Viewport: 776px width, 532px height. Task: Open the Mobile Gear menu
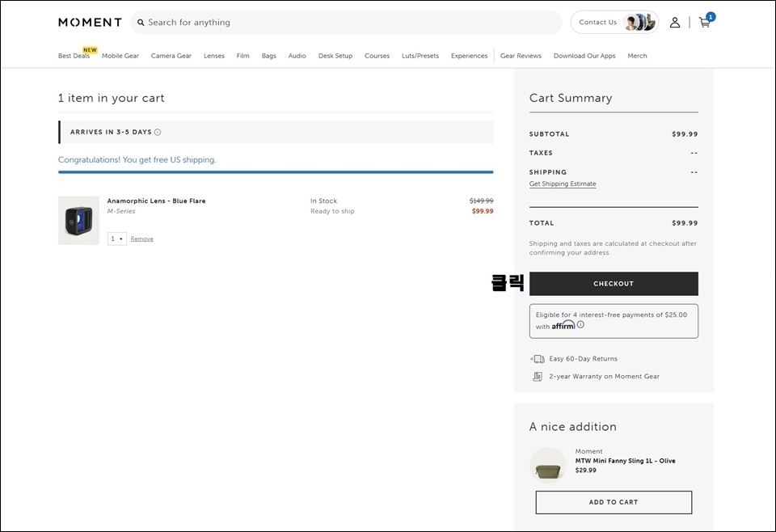[x=120, y=56]
